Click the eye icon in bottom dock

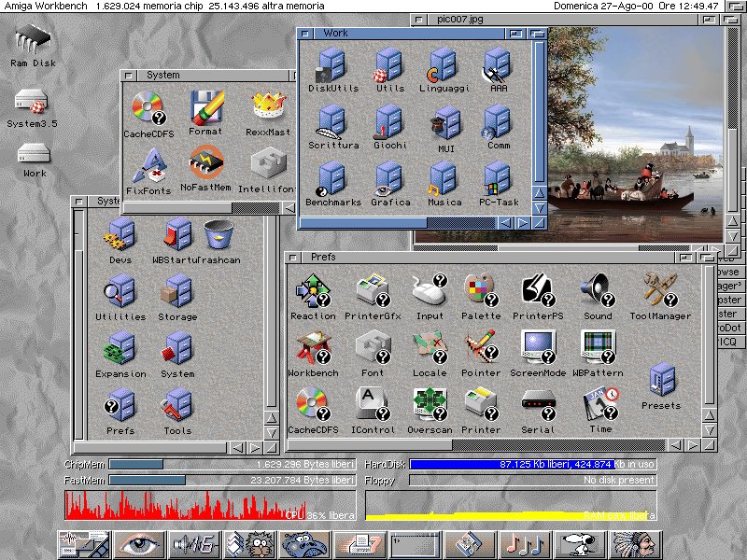tap(139, 545)
